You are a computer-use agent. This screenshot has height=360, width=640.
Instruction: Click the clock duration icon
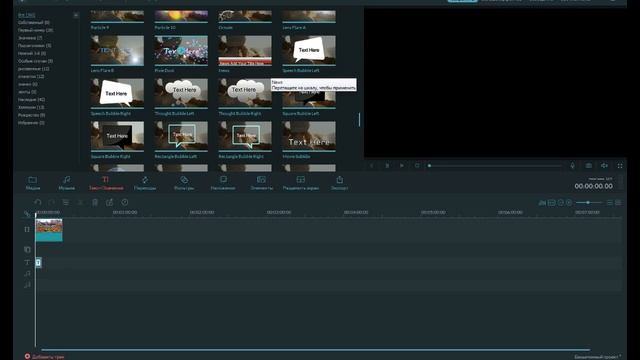tap(125, 202)
